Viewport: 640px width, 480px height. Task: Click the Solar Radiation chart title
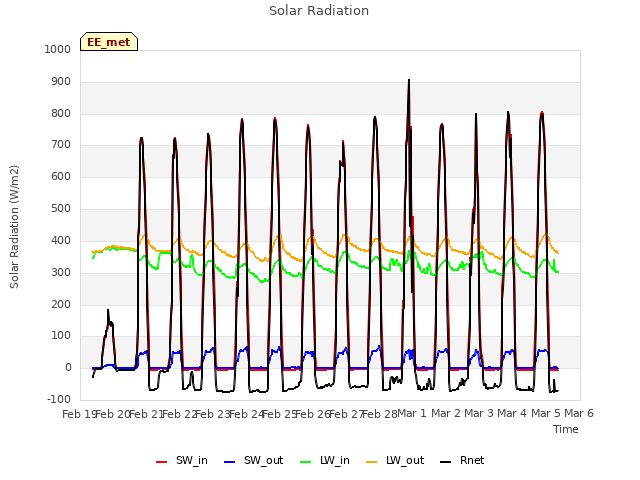(x=319, y=11)
